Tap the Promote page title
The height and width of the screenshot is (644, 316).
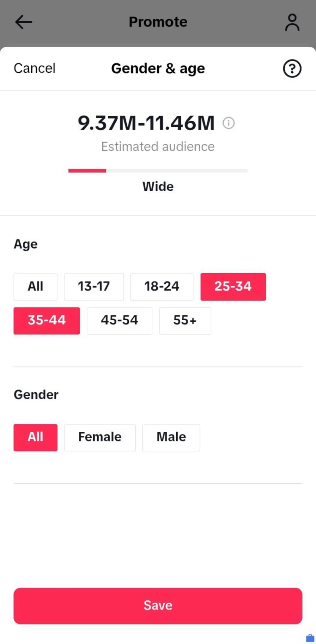158,22
